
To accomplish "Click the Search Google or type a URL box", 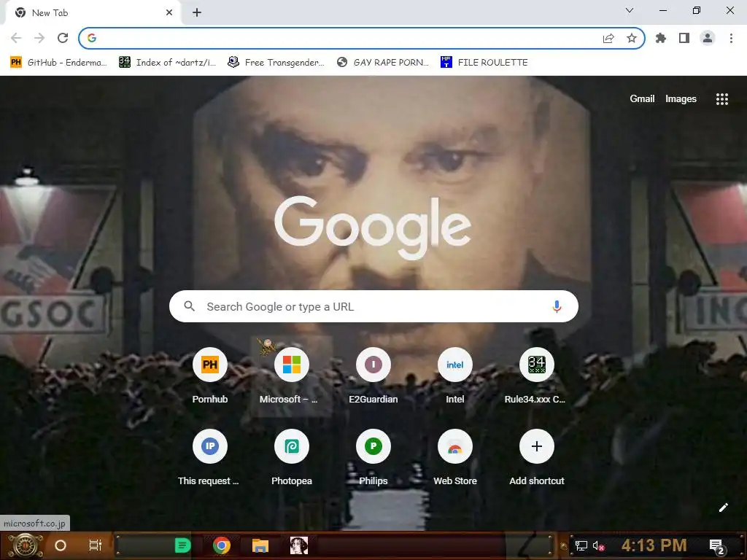I will (373, 306).
